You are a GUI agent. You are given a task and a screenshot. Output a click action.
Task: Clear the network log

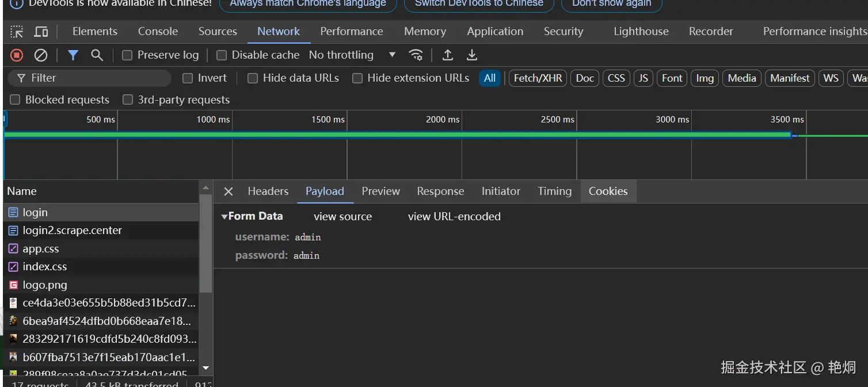click(41, 55)
